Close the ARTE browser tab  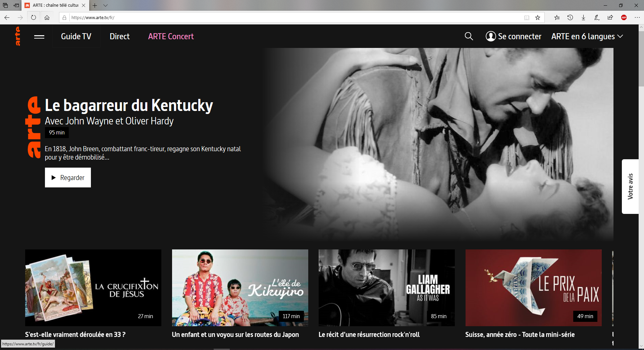point(84,5)
